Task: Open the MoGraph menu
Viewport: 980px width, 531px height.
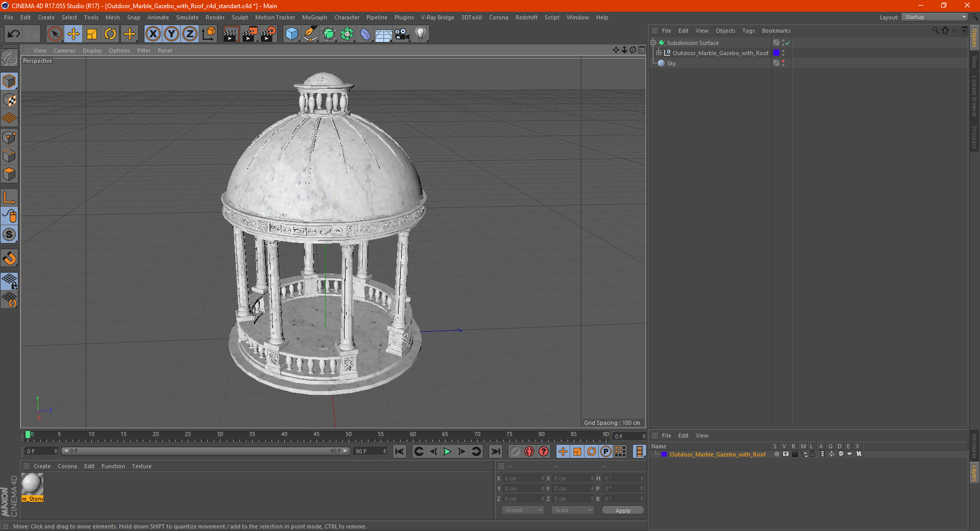Action: 314,17
